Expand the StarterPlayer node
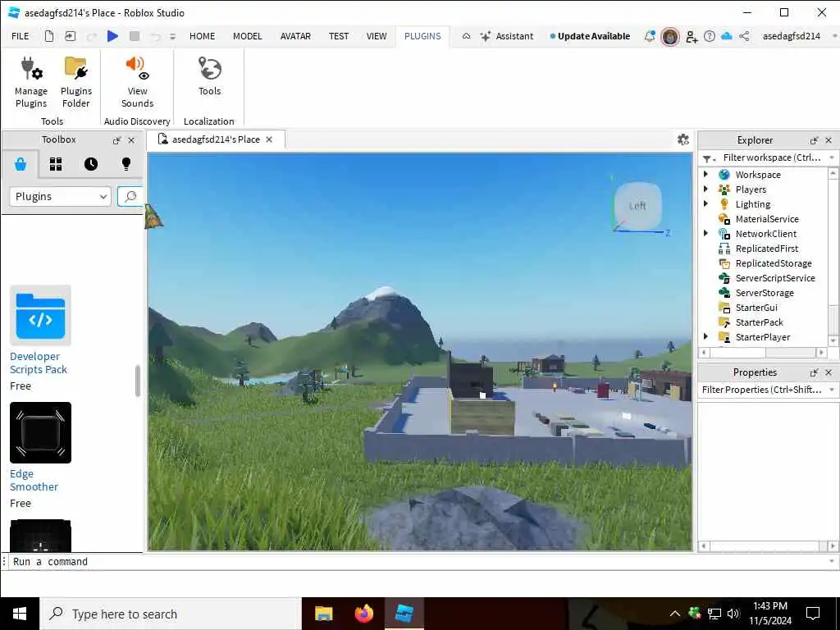The width and height of the screenshot is (840, 630). tap(705, 336)
